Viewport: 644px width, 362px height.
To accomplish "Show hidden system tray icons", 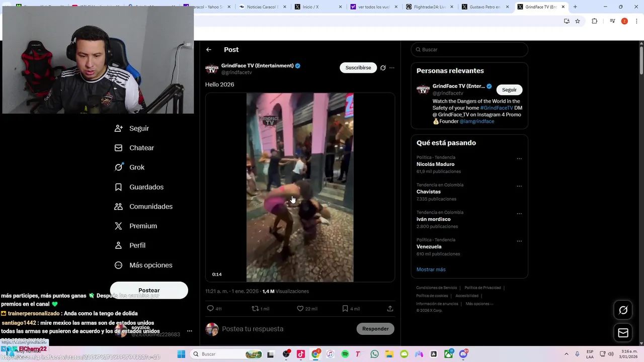I will click(567, 354).
